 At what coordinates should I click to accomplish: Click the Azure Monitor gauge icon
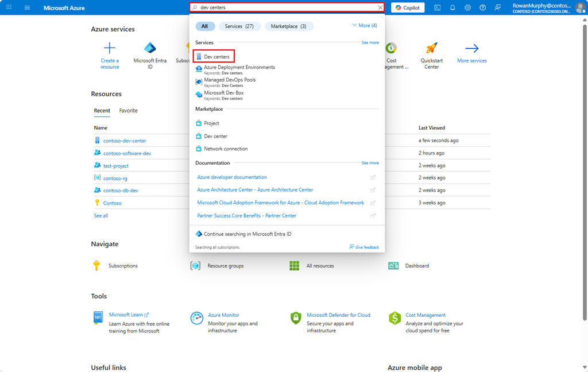(x=197, y=318)
